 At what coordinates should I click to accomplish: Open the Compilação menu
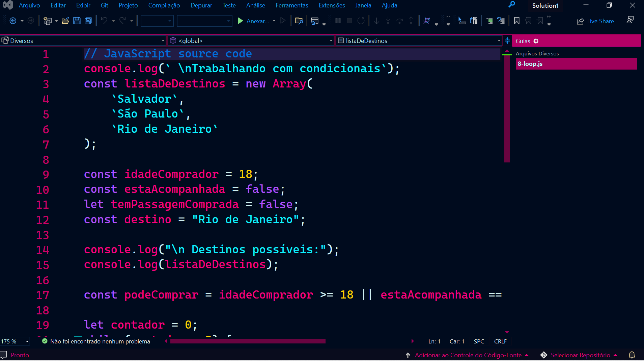[164, 5]
